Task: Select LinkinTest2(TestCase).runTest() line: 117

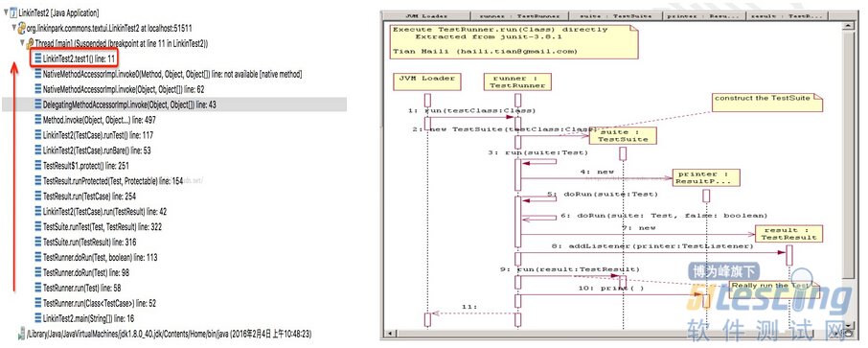Action: tap(98, 134)
